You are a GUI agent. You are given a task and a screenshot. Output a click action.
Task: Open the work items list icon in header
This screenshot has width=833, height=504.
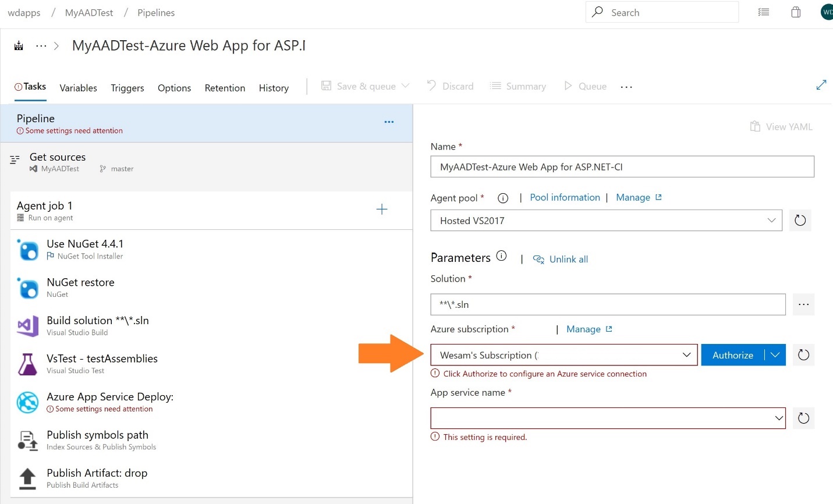[x=764, y=12]
